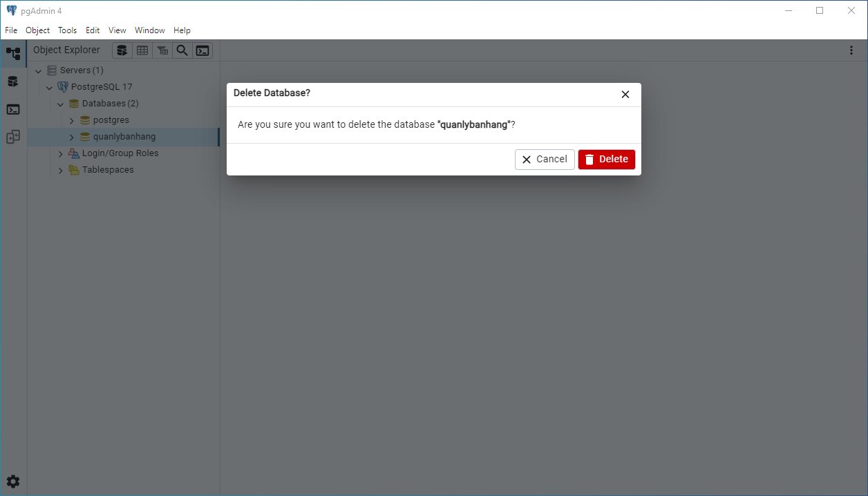Confirm with the red Delete button
Screen dimensions: 868x496
click(606, 160)
